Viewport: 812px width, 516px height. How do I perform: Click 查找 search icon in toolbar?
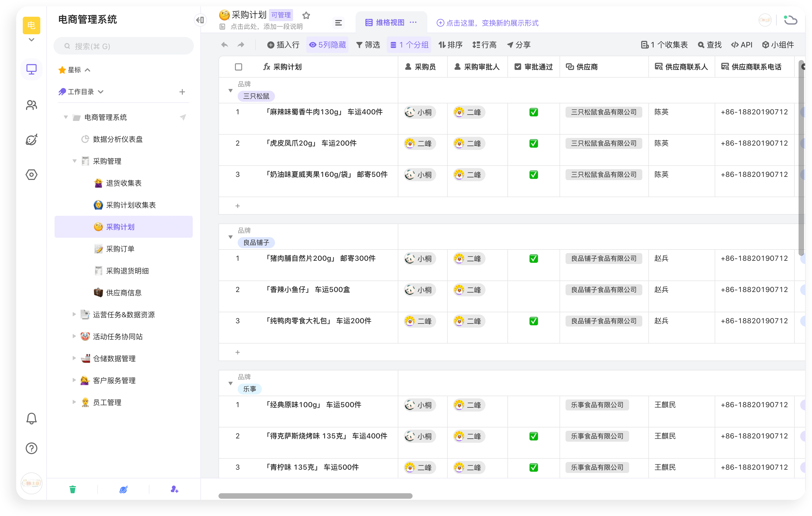(x=709, y=44)
